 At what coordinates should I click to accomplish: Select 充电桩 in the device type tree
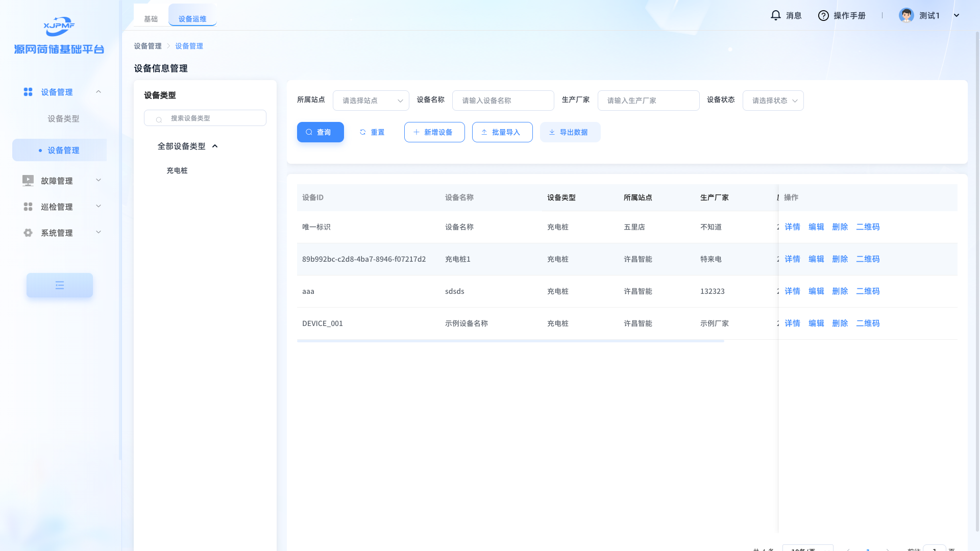tap(177, 170)
